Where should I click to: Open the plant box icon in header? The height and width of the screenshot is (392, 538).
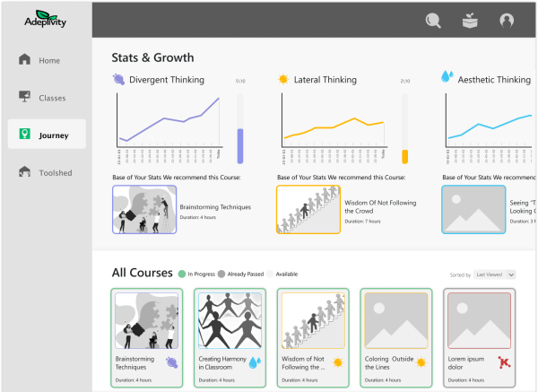[x=470, y=21]
